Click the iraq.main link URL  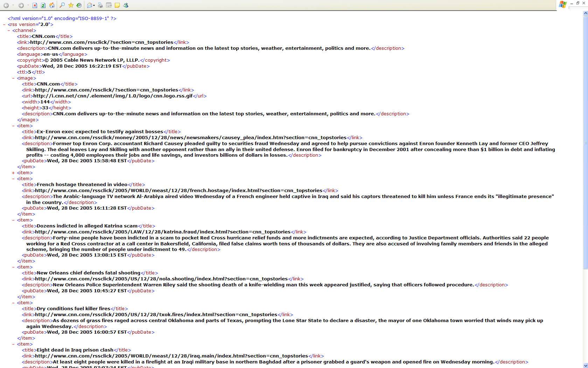171,356
